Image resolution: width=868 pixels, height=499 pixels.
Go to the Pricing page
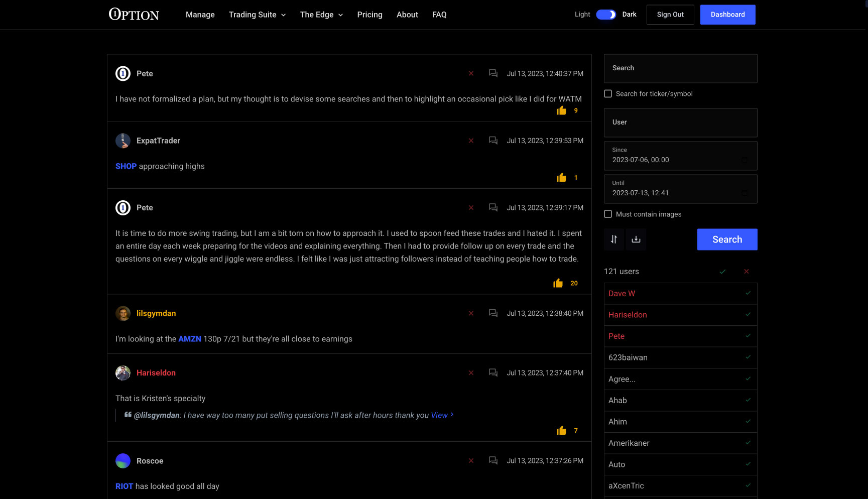pos(369,15)
